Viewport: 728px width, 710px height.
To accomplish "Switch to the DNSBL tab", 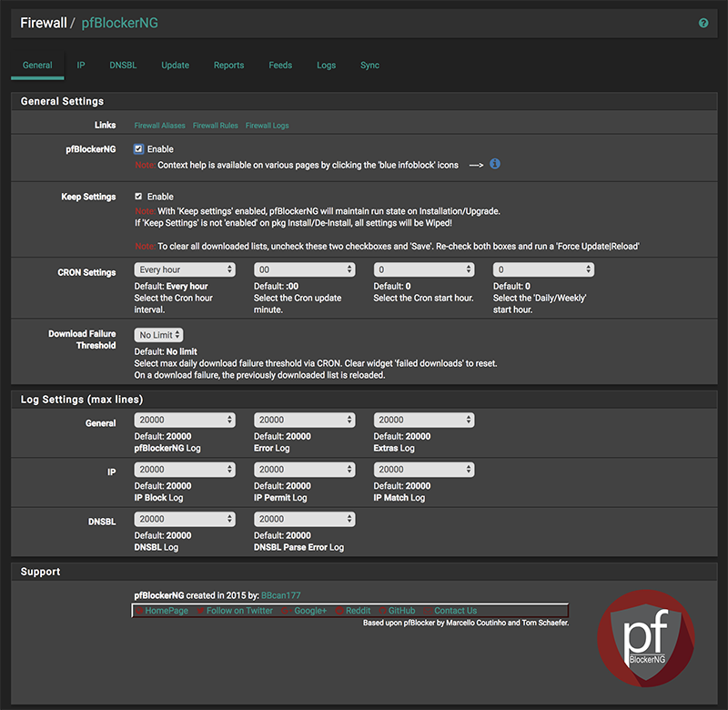I will point(123,66).
